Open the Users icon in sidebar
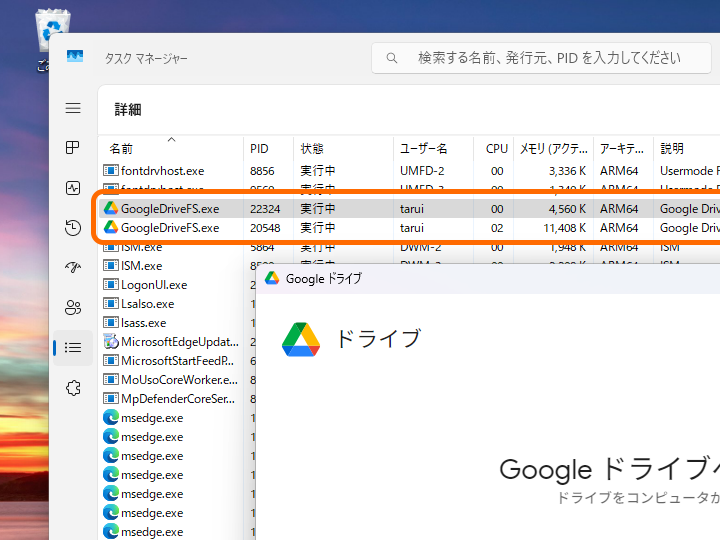 point(73,307)
